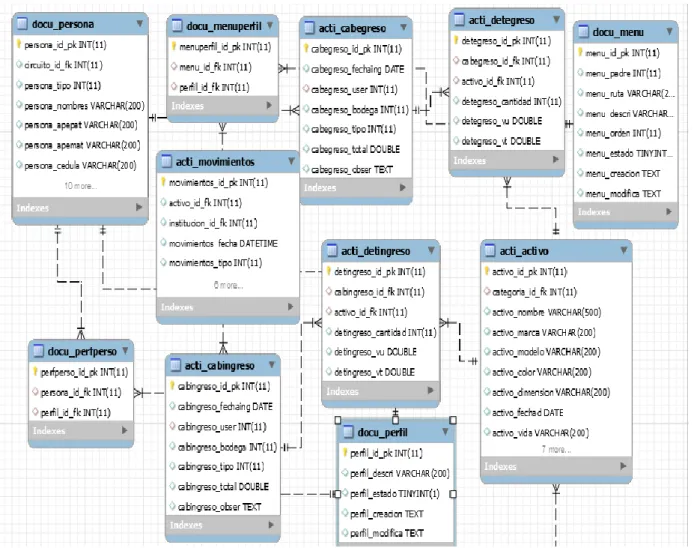Click the menu_id_fk foreign key diamond
This screenshot has width=694, height=548.
pyautogui.click(x=174, y=67)
